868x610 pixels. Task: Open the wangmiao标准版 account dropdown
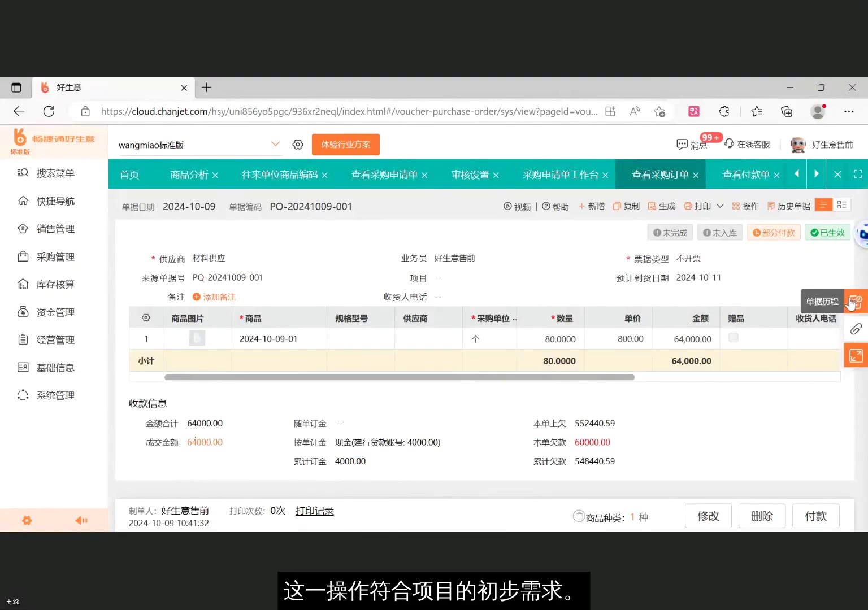[276, 144]
